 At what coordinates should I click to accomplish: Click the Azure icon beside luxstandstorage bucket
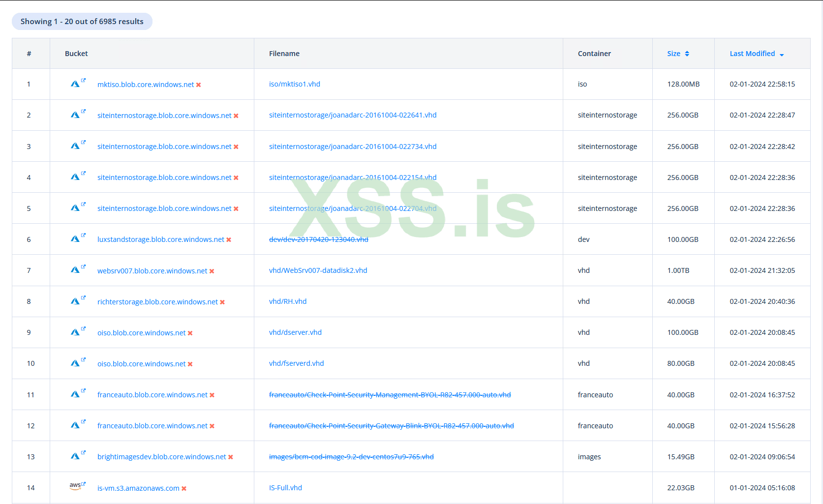click(75, 239)
